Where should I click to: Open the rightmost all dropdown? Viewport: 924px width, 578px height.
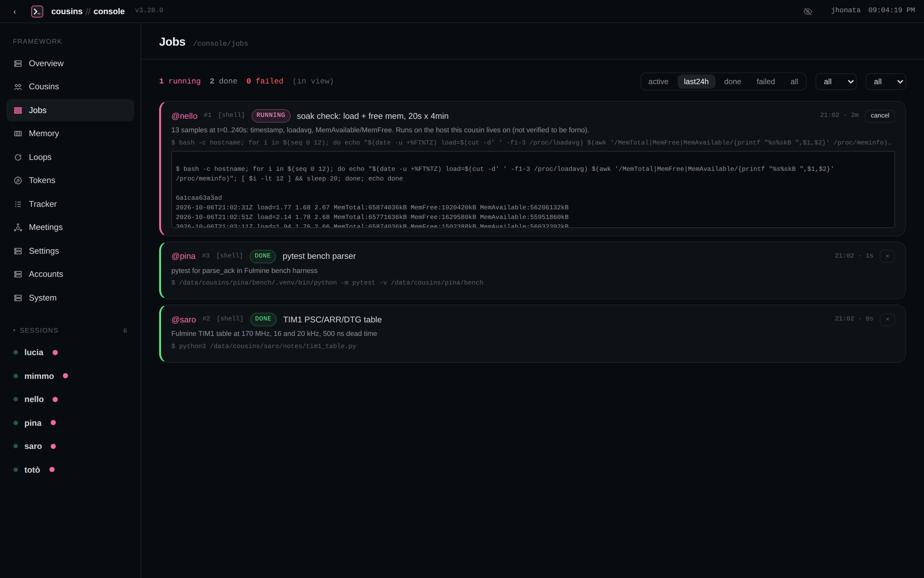point(886,82)
